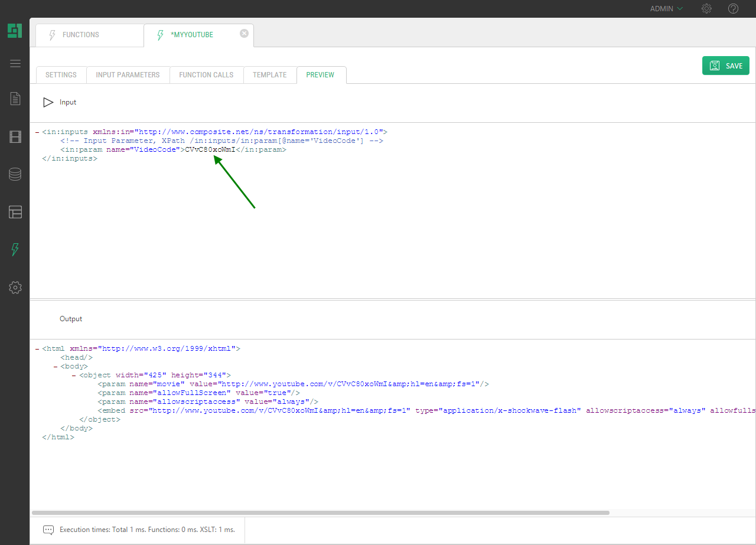Click the horizontal scrollbar under output

click(x=321, y=513)
